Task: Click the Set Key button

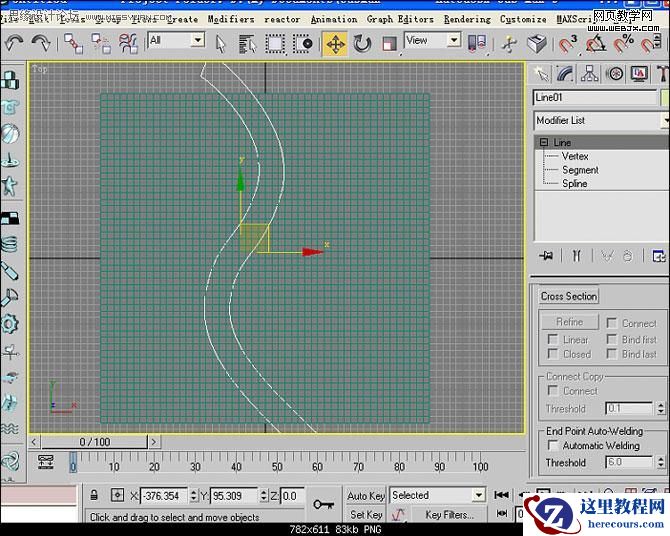Action: pos(366,514)
